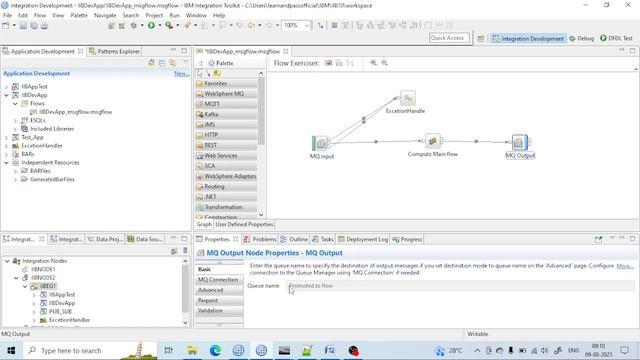Click the New... link in Application Development

pos(181,73)
